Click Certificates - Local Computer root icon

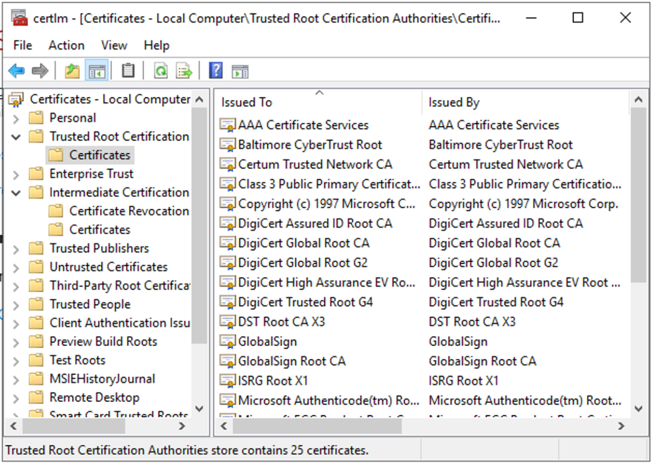point(16,99)
